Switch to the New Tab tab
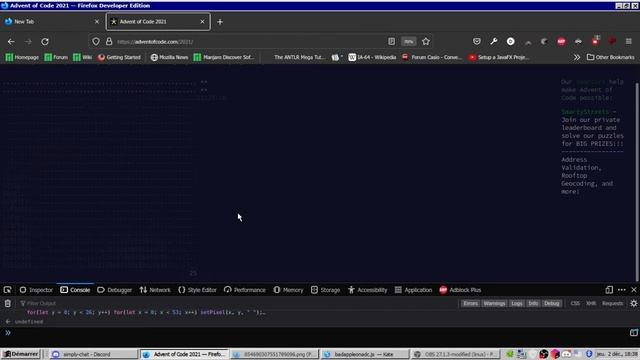Screen dimensions: 640x360 coord(52,22)
